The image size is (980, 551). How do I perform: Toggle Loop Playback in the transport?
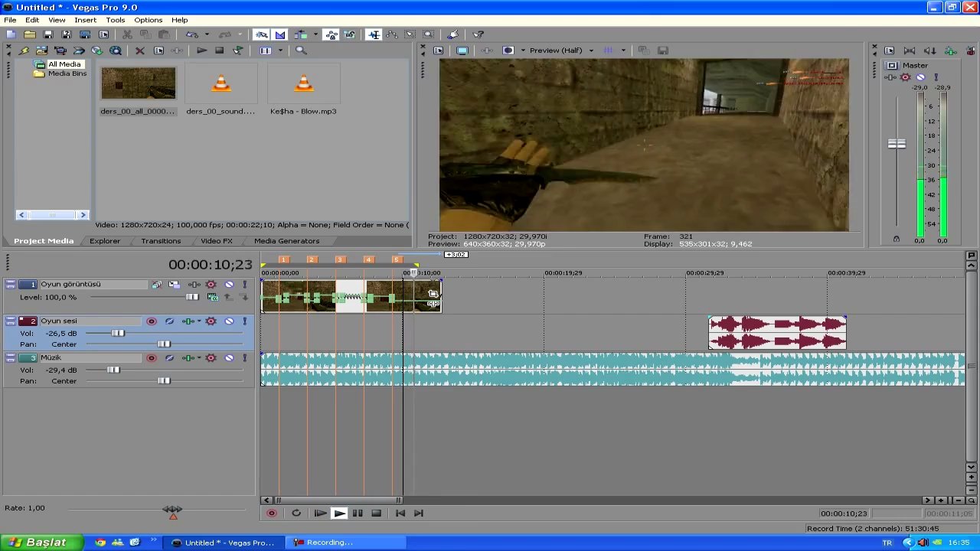tap(296, 514)
